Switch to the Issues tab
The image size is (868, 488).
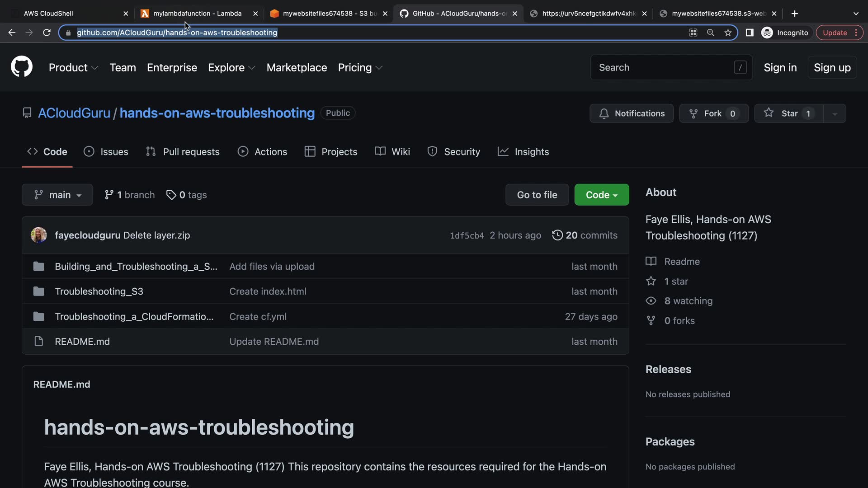tap(106, 152)
